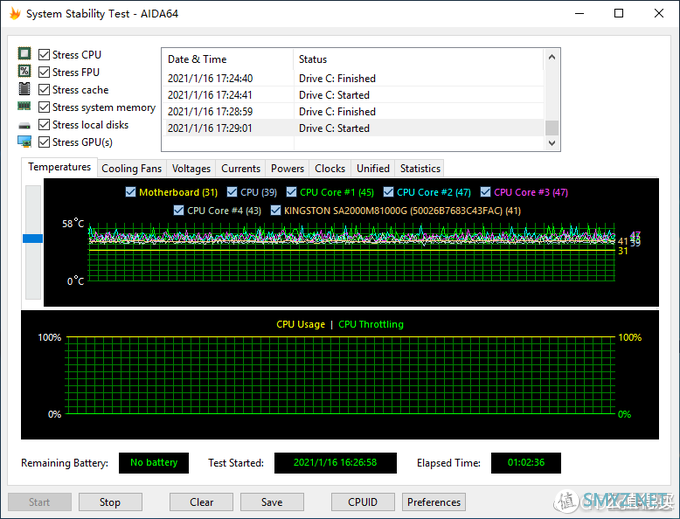
Task: Hide the Motherboard temperature graph line
Action: [x=131, y=192]
